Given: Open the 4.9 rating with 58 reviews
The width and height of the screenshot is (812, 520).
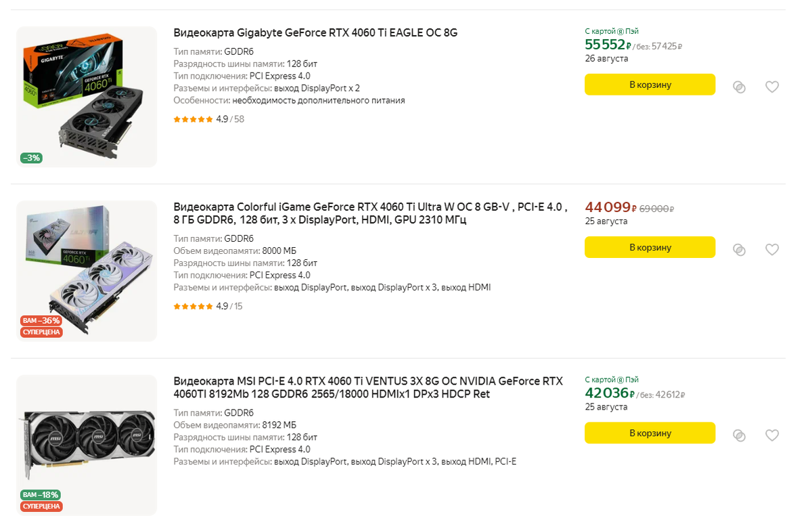Looking at the screenshot, I should point(208,119).
